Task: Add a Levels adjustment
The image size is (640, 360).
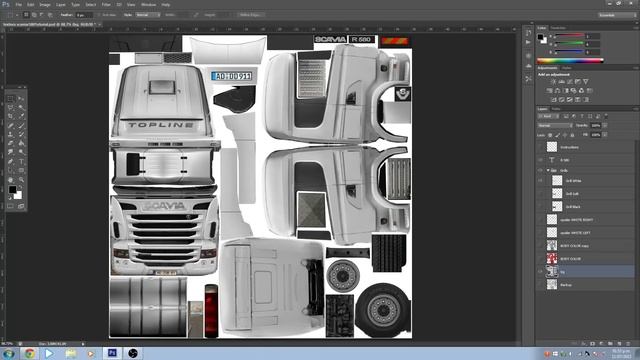Action: pyautogui.click(x=562, y=82)
